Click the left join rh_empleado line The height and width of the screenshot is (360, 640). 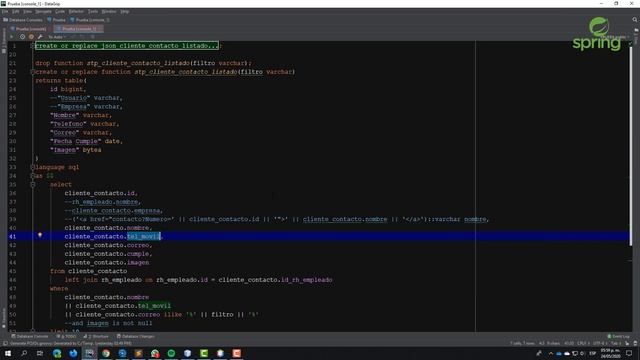[198, 280]
